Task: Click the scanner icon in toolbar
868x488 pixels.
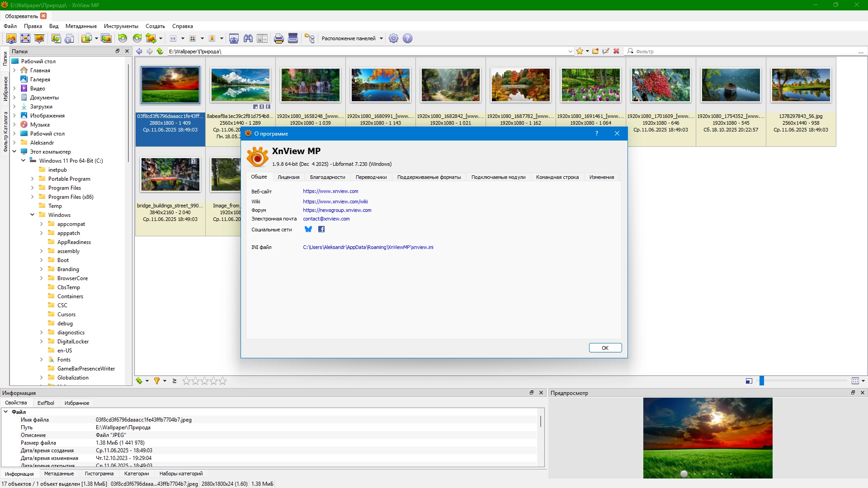Action: 293,38
